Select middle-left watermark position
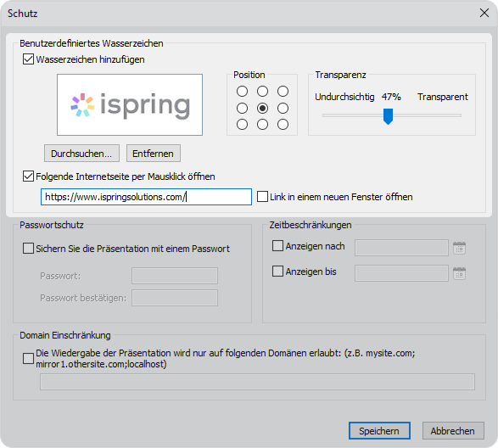Screen dimensions: 498x448 [x=242, y=108]
